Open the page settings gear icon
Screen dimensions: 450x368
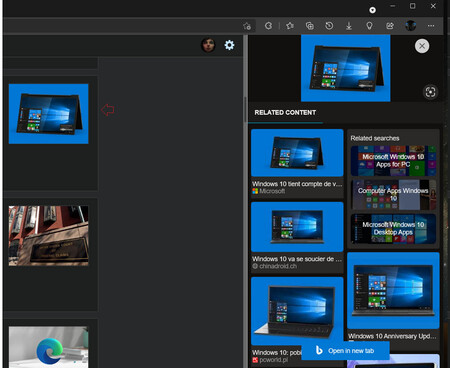229,45
